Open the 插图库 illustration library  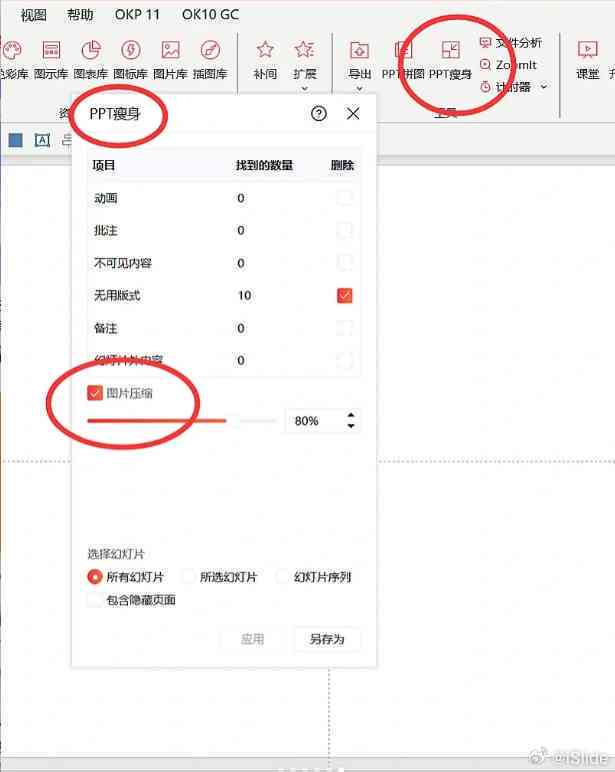[210, 60]
